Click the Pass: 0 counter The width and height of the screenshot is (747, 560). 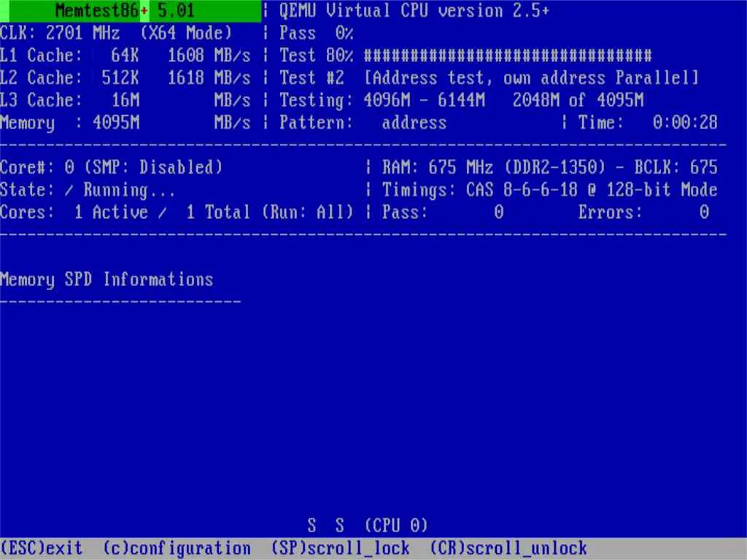click(443, 212)
